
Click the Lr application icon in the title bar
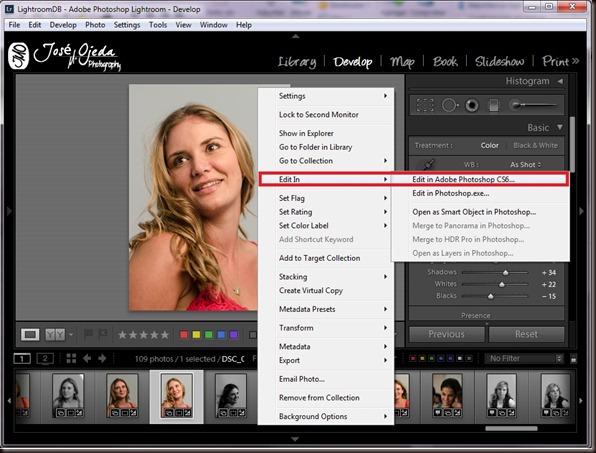(10, 9)
